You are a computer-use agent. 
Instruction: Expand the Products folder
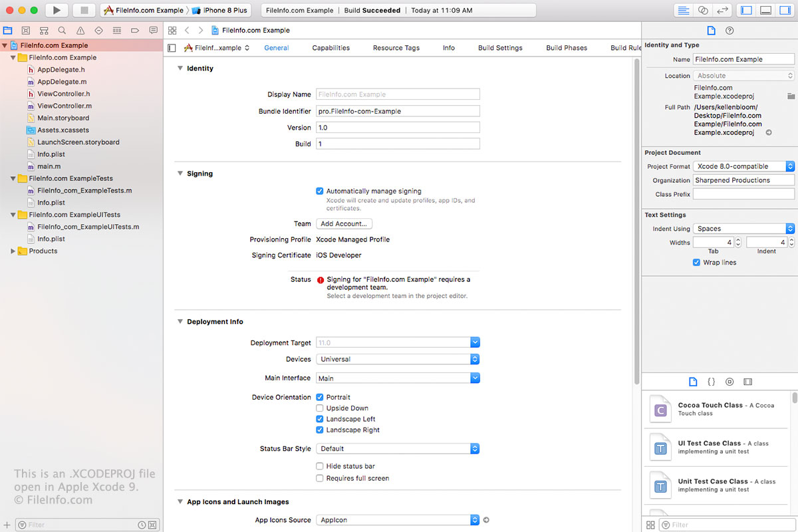click(x=13, y=251)
